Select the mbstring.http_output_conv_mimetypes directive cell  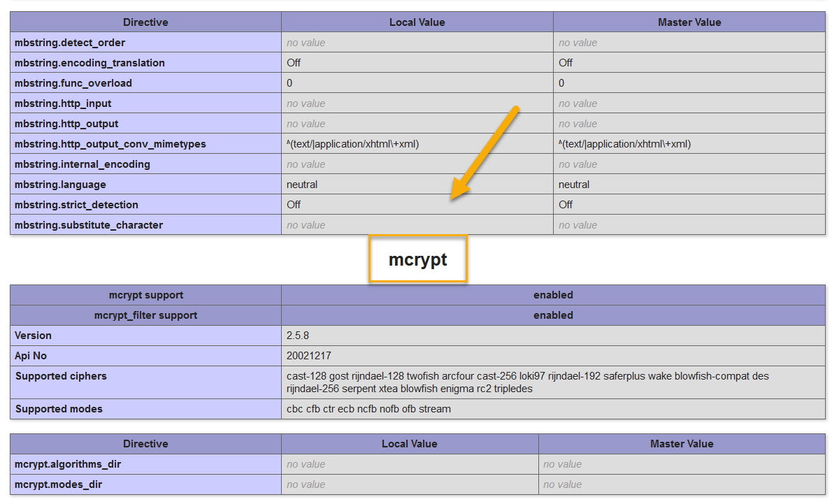tap(145, 144)
